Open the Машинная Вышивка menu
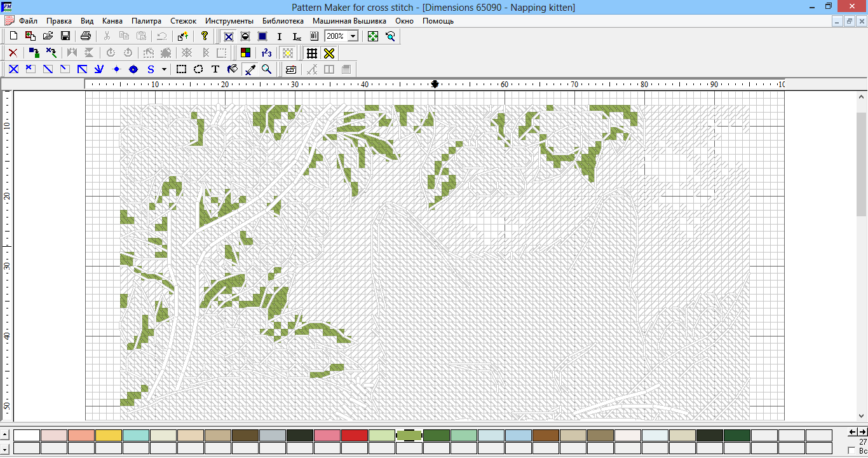The width and height of the screenshot is (868, 458). tap(349, 21)
